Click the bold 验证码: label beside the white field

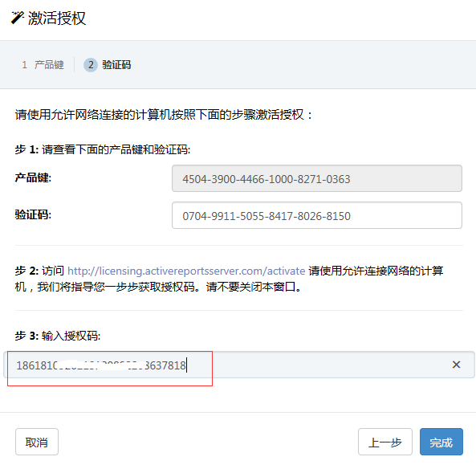point(33,214)
